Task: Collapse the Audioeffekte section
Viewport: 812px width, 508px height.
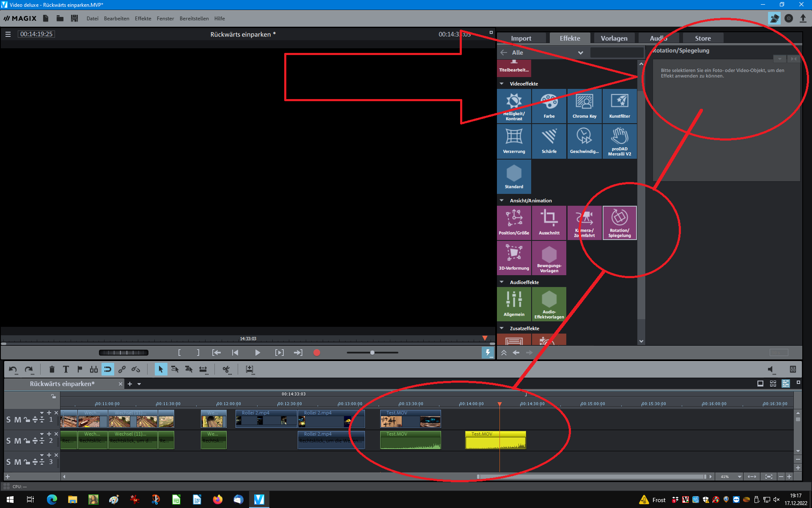Action: point(502,282)
